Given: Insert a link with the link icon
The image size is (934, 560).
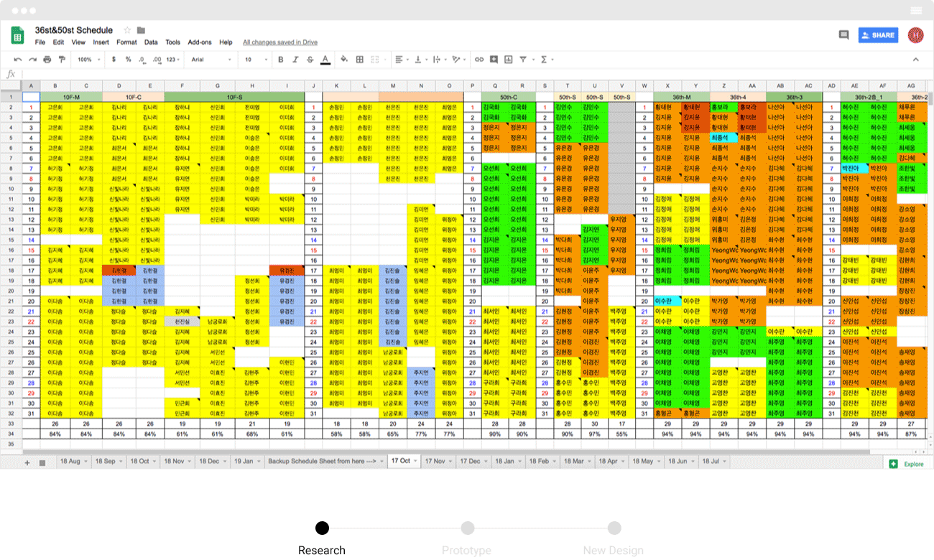Looking at the screenshot, I should tap(479, 60).
